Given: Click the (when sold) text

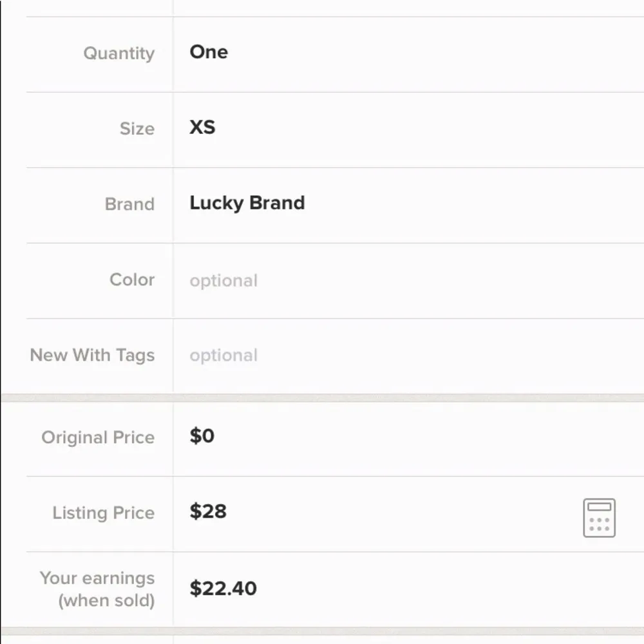Looking at the screenshot, I should click(x=106, y=601).
